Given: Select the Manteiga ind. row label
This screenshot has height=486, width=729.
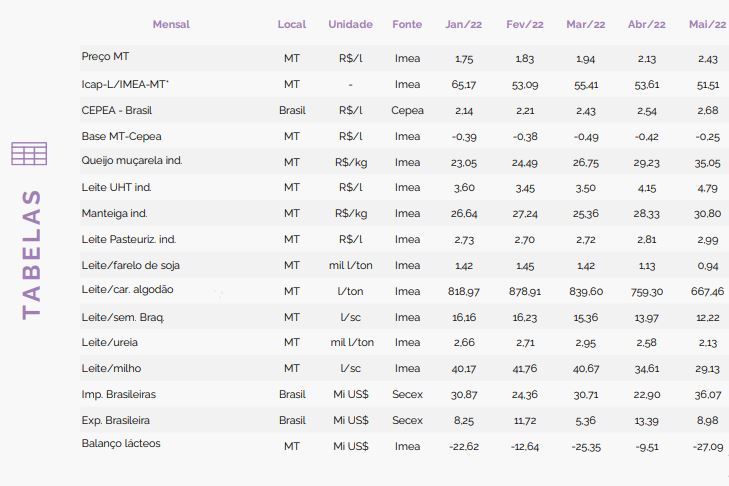Looking at the screenshot, I should tap(114, 213).
